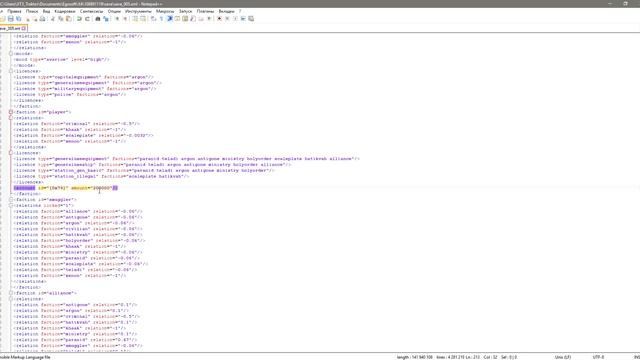The height and width of the screenshot is (360, 640).
Task: Collapse relations block under faction player
Action: (11, 118)
